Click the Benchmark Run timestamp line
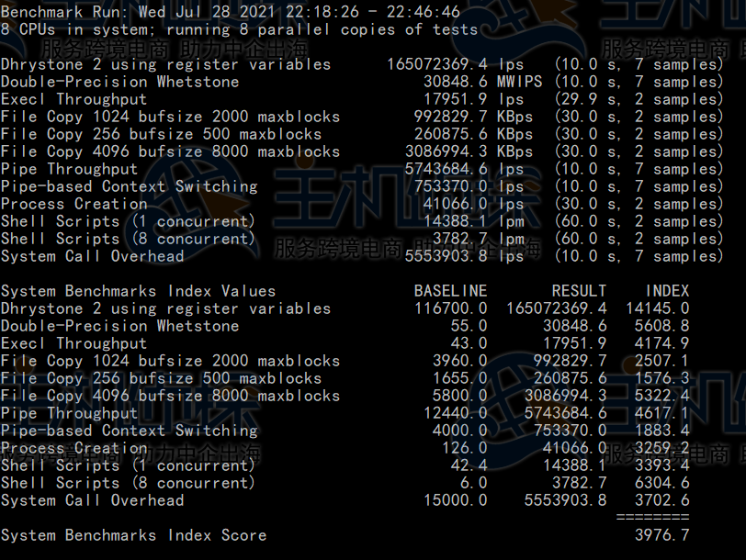The width and height of the screenshot is (746, 560). (x=230, y=12)
